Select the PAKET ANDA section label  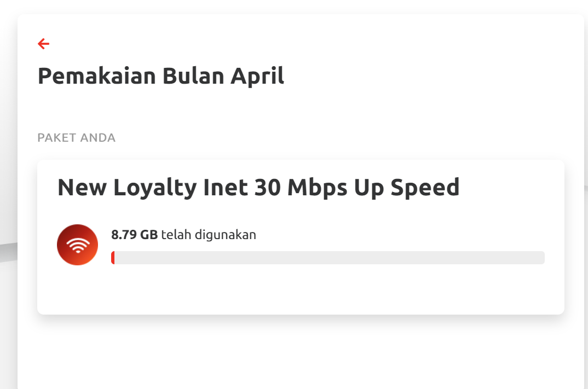click(76, 138)
